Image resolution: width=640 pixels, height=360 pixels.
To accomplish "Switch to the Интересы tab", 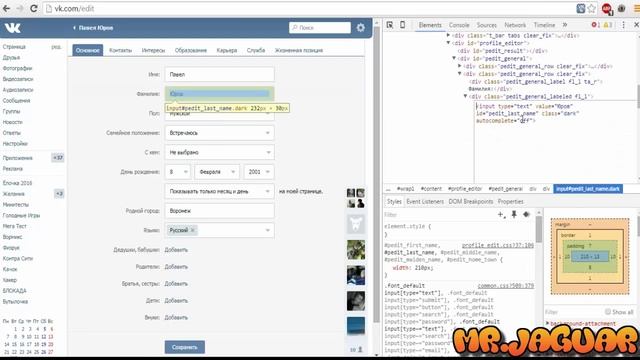I will pyautogui.click(x=153, y=50).
